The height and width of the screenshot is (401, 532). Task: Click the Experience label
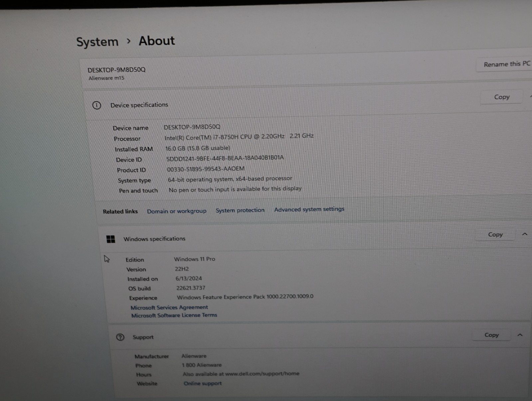tap(143, 298)
